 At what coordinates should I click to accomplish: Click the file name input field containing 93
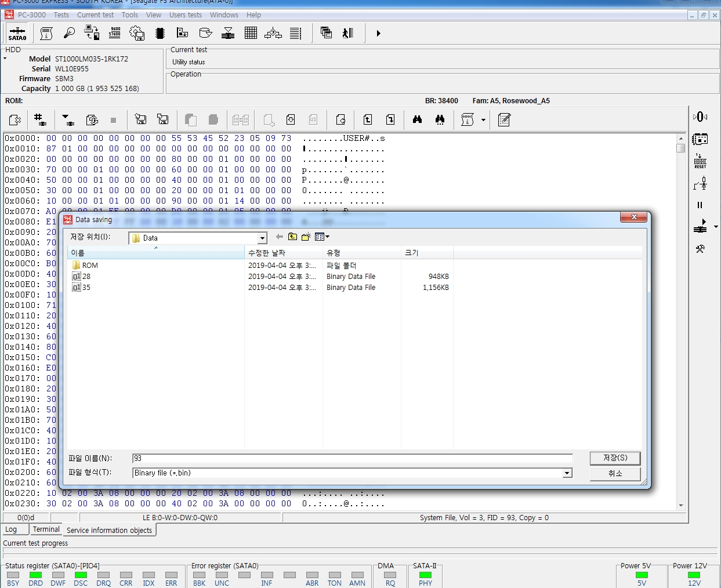pyautogui.click(x=352, y=458)
